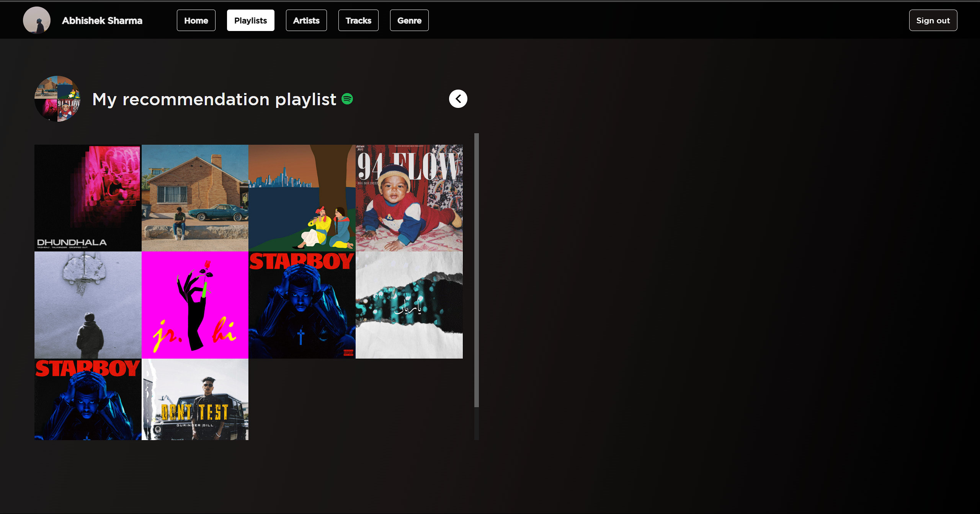980x514 pixels.
Task: Switch to the Artists tab
Action: (x=306, y=20)
